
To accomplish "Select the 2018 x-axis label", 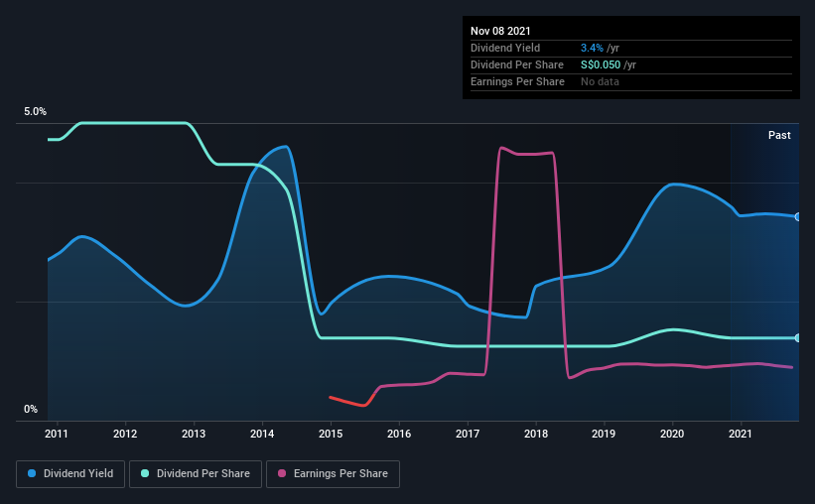I will 536,434.
